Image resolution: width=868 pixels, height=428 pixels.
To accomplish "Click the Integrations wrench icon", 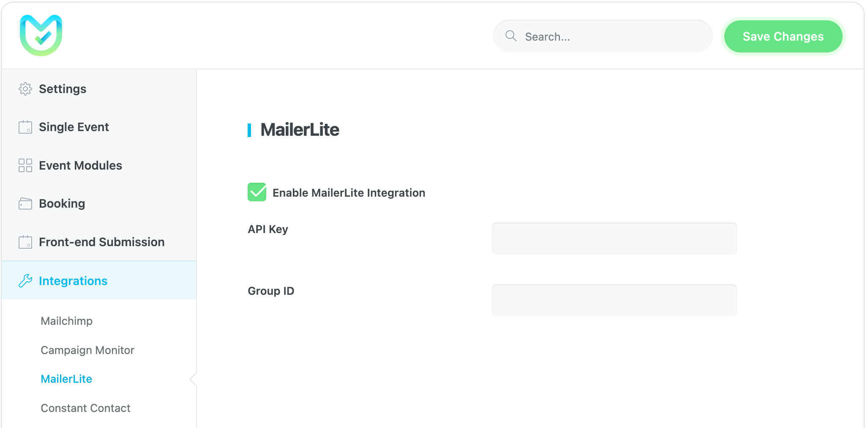I will (25, 281).
